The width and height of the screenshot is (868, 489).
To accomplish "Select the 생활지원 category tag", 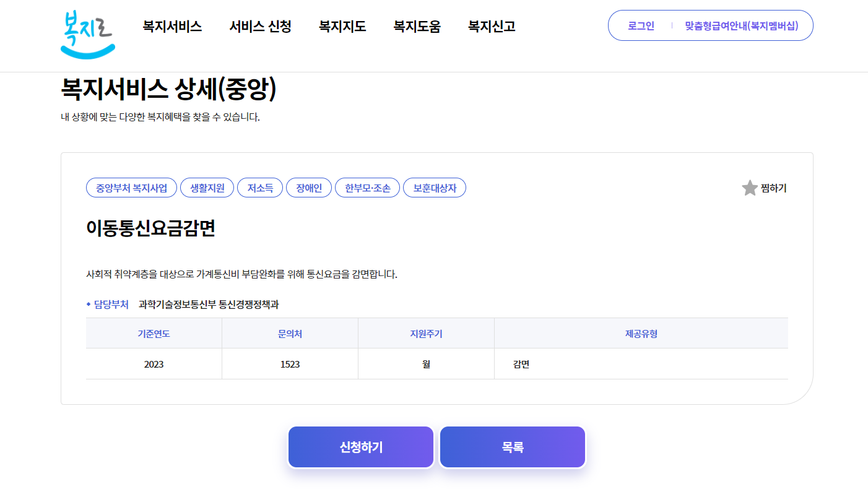I will [207, 188].
